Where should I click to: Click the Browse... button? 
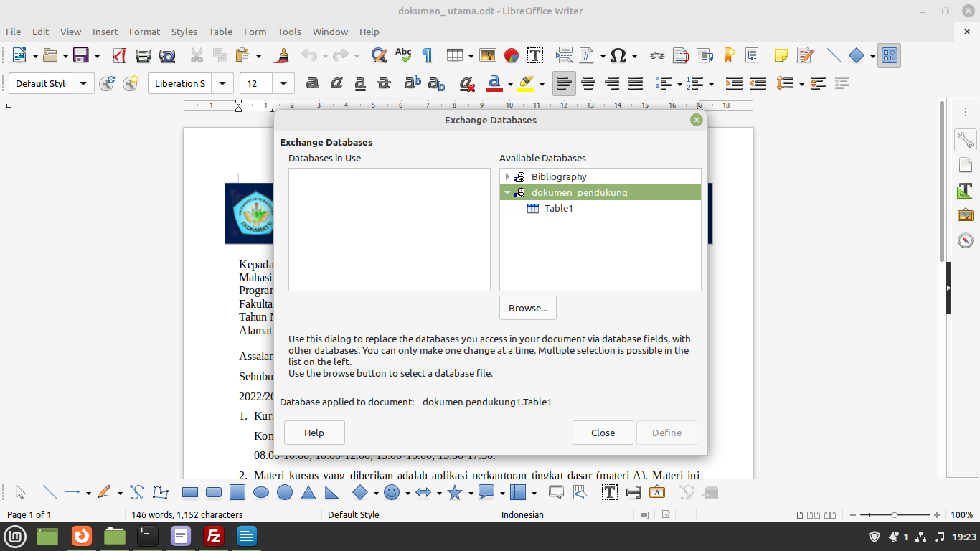coord(528,308)
